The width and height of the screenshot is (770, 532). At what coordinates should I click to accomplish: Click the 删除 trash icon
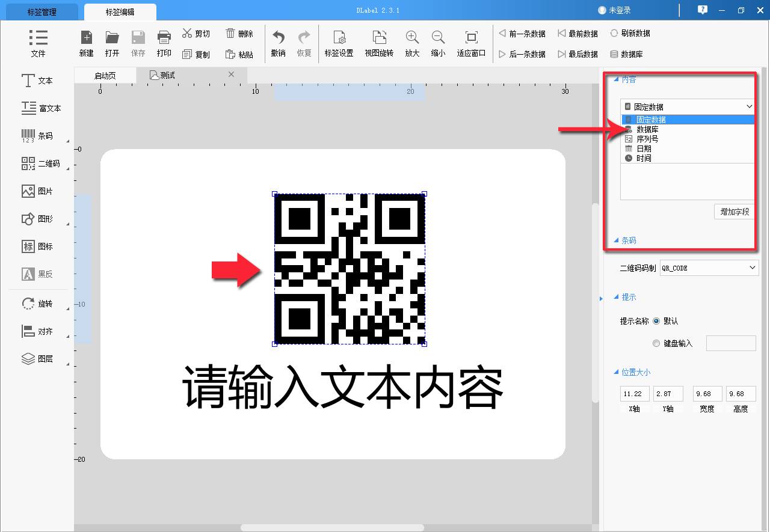click(230, 33)
